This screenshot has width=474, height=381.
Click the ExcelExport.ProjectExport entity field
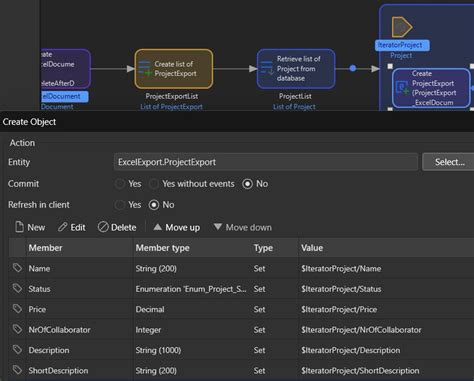(266, 162)
